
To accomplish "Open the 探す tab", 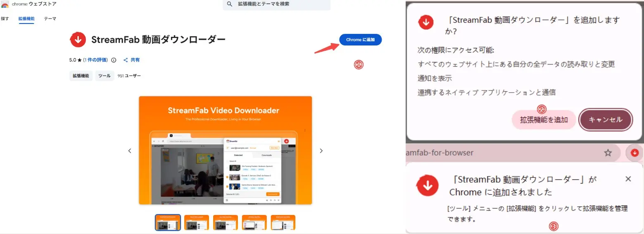I will 5,19.
